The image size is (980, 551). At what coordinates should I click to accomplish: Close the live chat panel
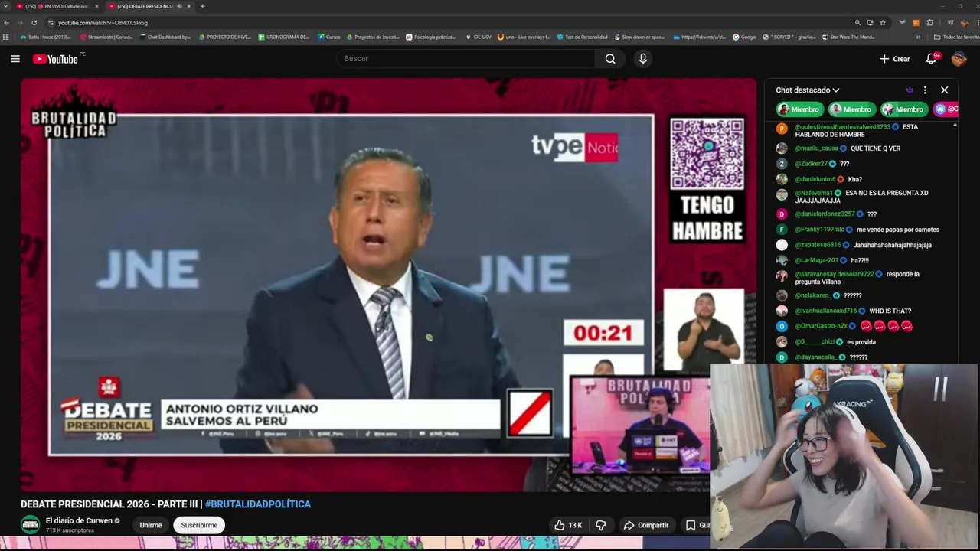[945, 90]
